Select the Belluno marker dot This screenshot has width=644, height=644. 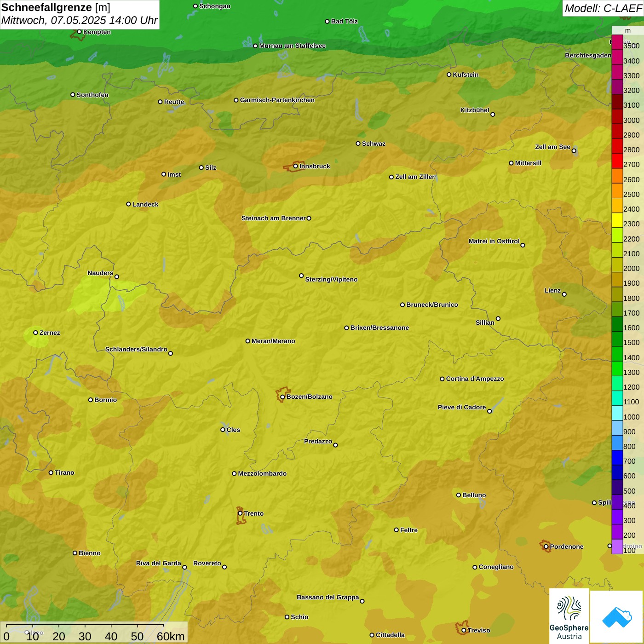click(459, 495)
